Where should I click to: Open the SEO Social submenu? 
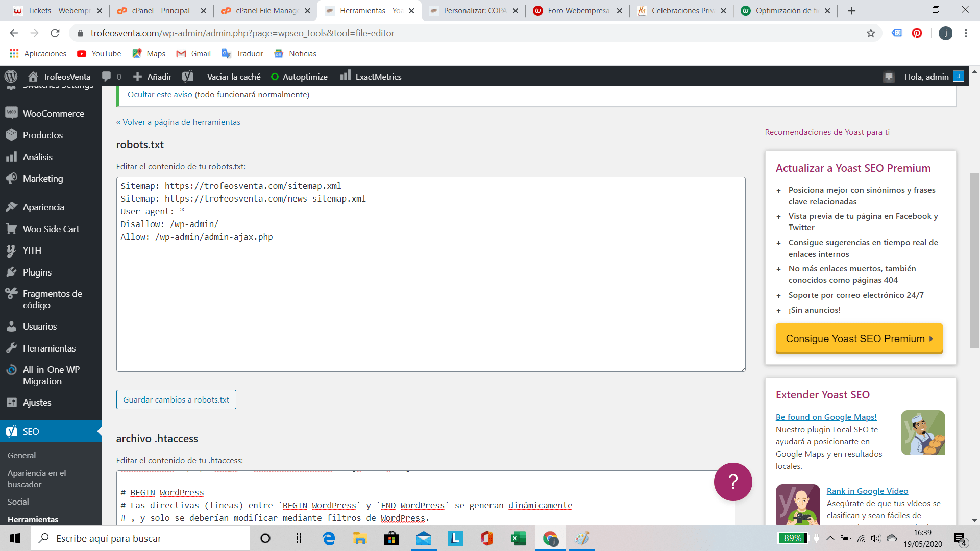(x=18, y=502)
